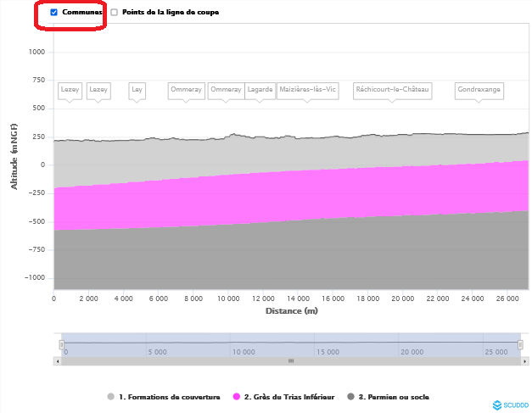Click the dark gray Permien ou socle marker
The height and width of the screenshot is (413, 532).
click(x=350, y=396)
